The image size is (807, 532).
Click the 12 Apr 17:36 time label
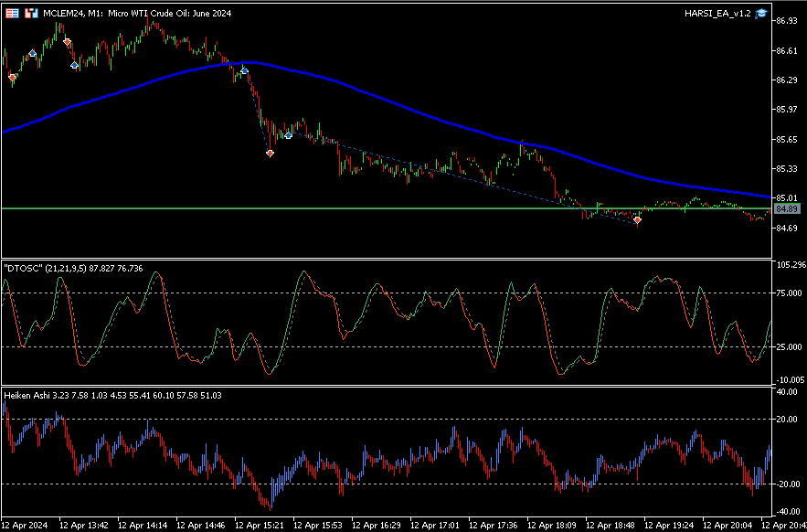(x=494, y=526)
